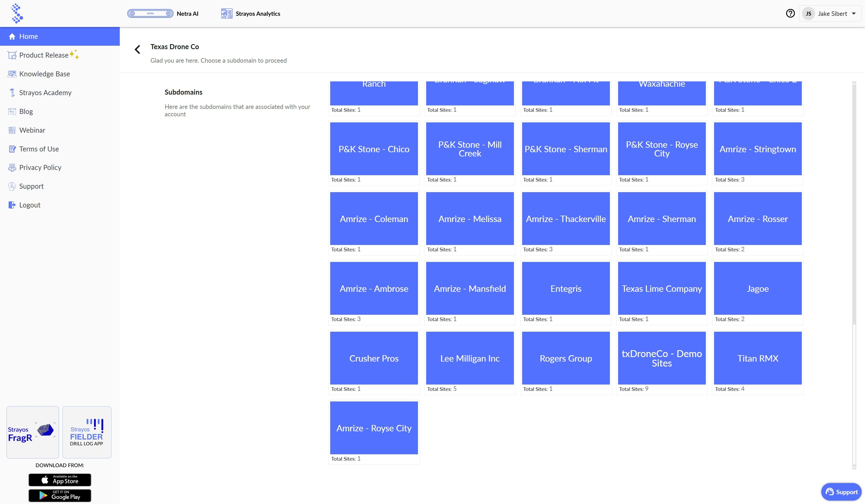Get the app on Google Play

[60, 496]
